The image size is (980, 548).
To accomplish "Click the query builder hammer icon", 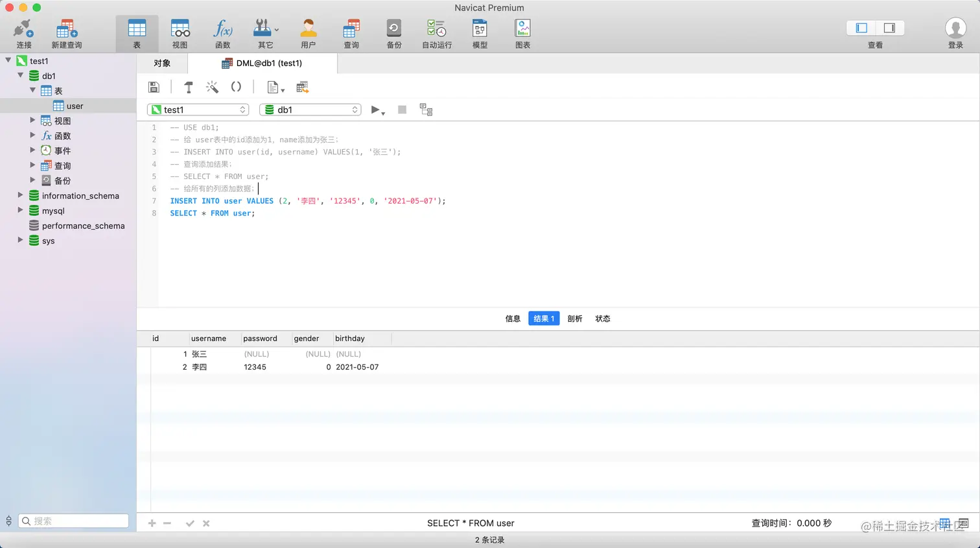I will [189, 87].
